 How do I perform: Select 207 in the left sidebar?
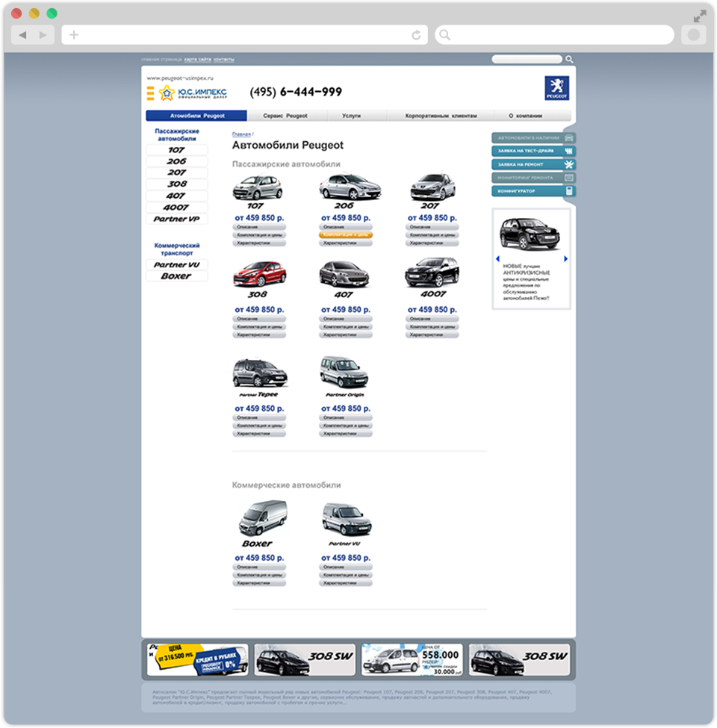[176, 172]
